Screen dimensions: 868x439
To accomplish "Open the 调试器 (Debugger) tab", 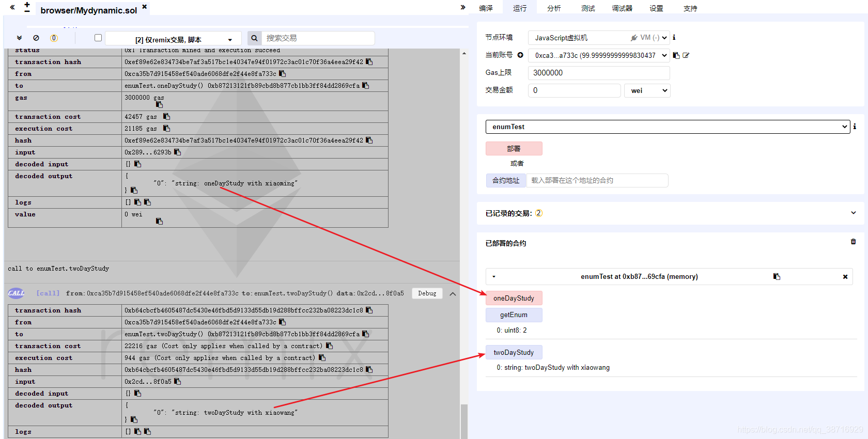I will click(x=622, y=8).
